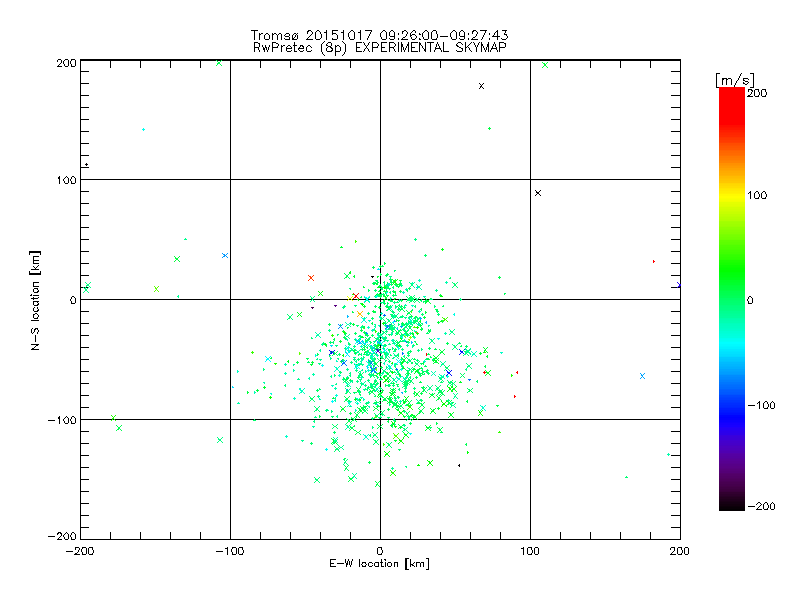This screenshot has height=600, width=800.
Task: Click the colorbar top label '200'
Action: pos(757,93)
